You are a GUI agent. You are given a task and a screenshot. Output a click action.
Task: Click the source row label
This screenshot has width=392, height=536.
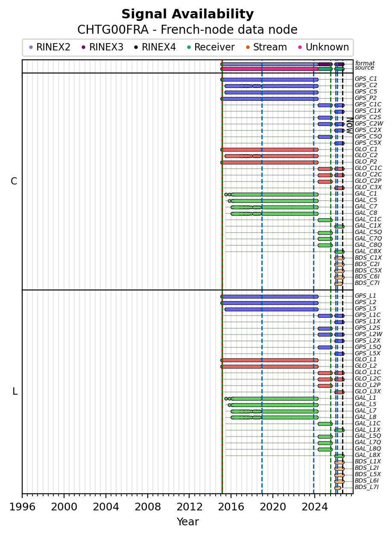pos(365,68)
